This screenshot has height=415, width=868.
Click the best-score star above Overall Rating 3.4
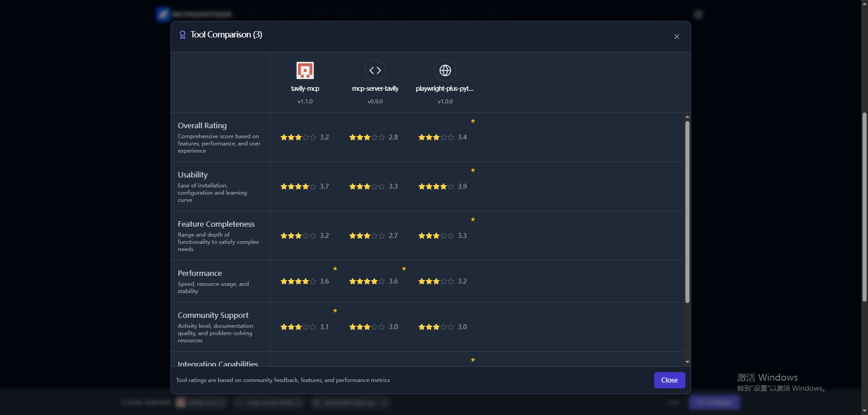[x=473, y=121]
